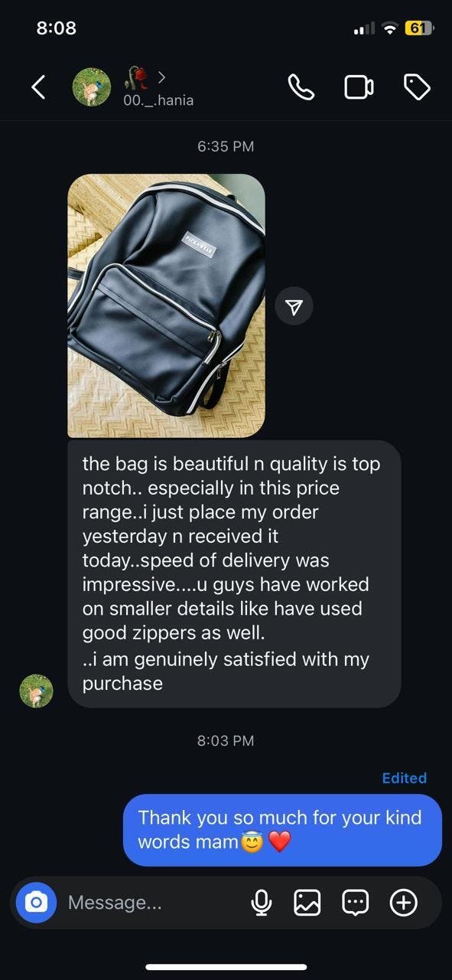Image resolution: width=452 pixels, height=980 pixels.
Task: Tap the Edited label above the reply
Action: pyautogui.click(x=404, y=778)
